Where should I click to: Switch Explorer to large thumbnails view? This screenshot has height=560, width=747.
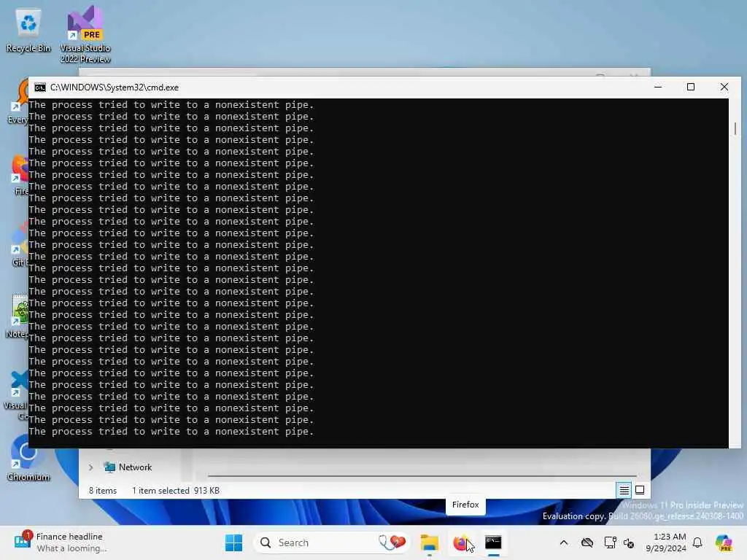(x=640, y=490)
